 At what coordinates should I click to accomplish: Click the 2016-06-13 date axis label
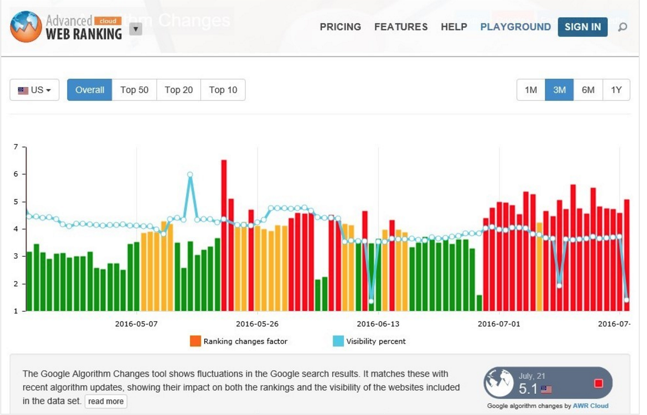378,324
